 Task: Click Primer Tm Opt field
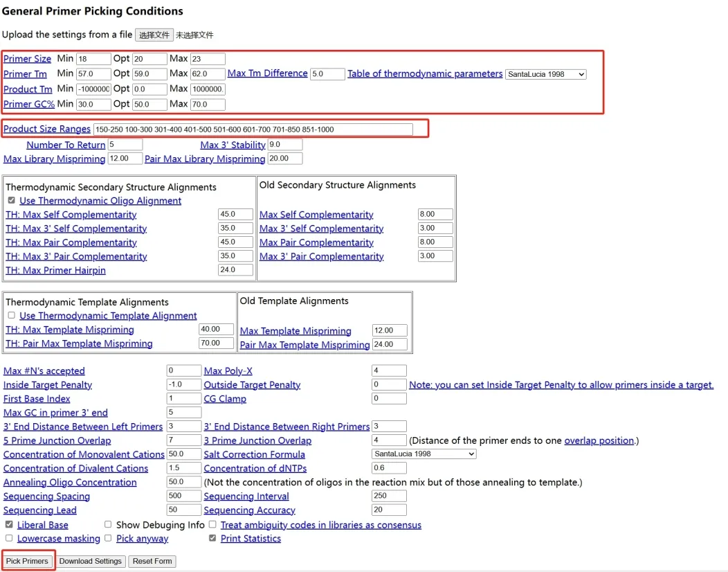coord(149,74)
